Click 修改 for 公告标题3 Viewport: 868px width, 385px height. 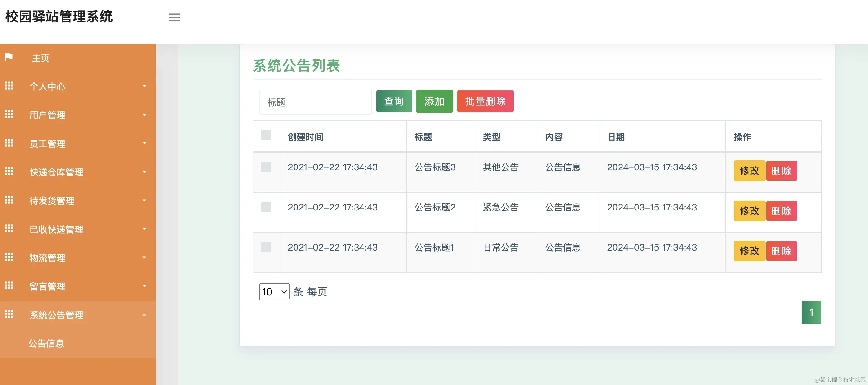click(x=749, y=171)
